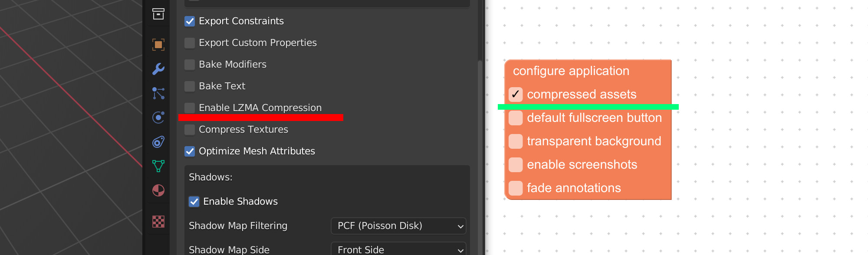Enable Export Custom Properties checkbox
Screen dimensions: 868x255
(190, 43)
